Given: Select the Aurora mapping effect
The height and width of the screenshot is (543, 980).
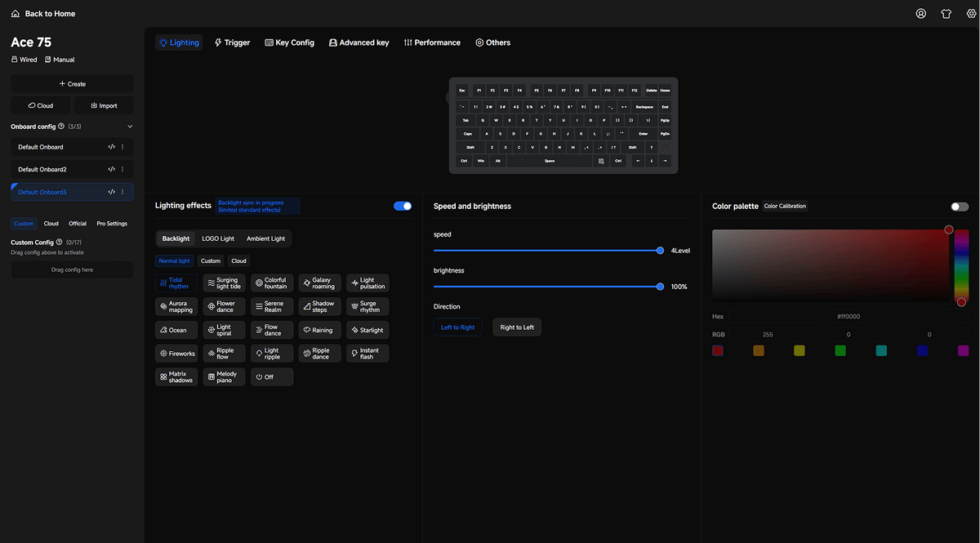Looking at the screenshot, I should [x=176, y=307].
